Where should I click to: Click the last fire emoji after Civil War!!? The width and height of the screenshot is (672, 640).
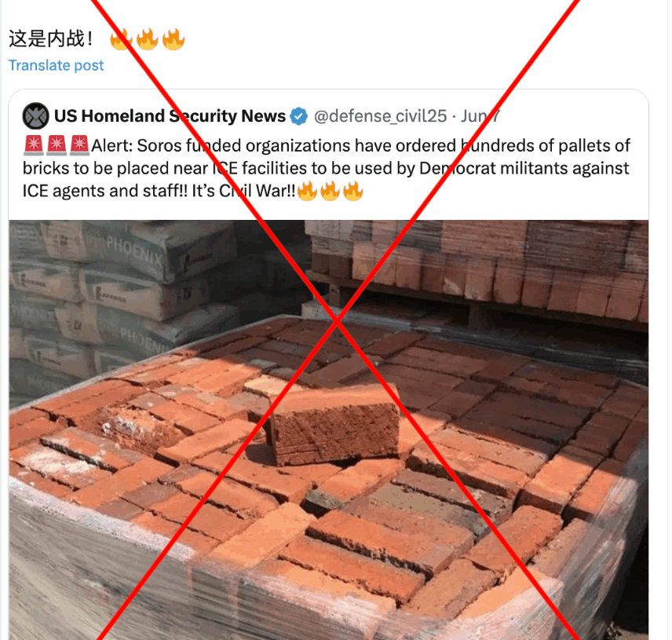(x=352, y=190)
